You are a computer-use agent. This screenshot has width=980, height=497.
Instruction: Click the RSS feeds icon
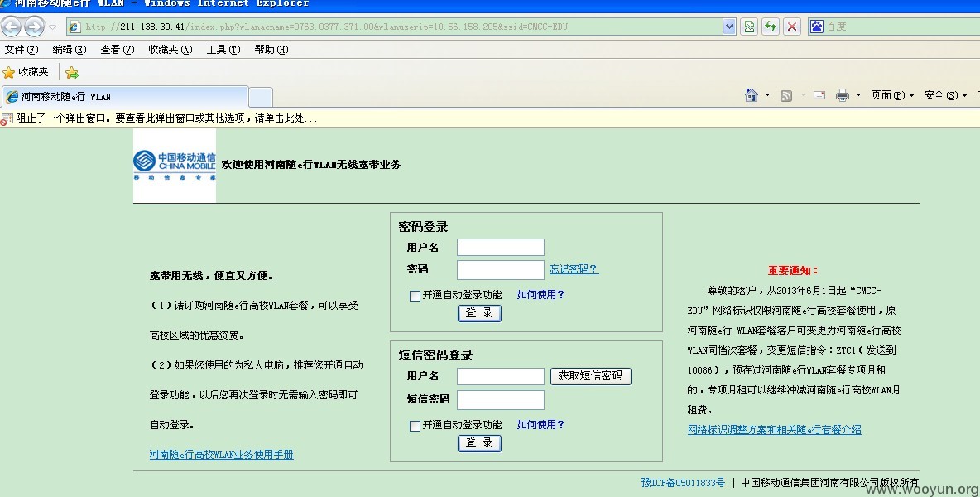(786, 95)
